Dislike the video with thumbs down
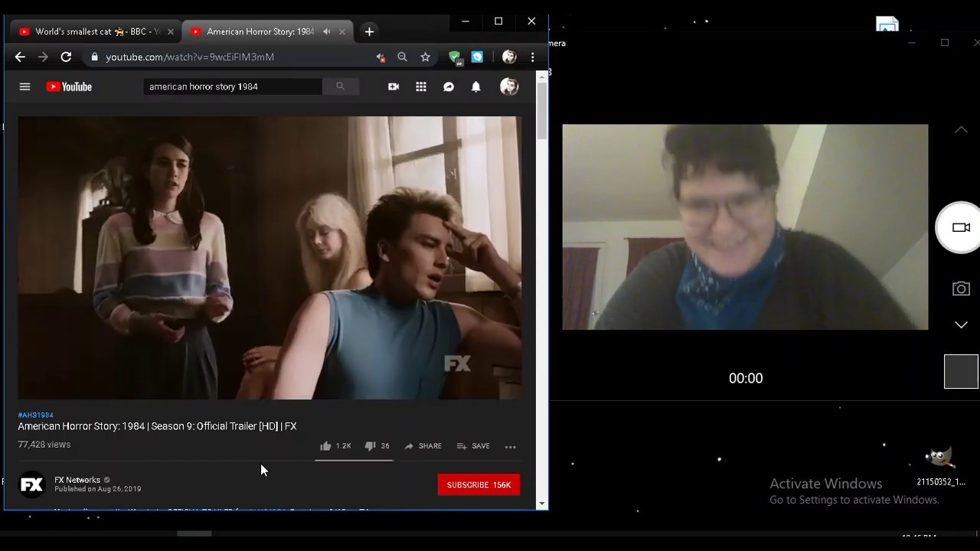 coord(370,446)
